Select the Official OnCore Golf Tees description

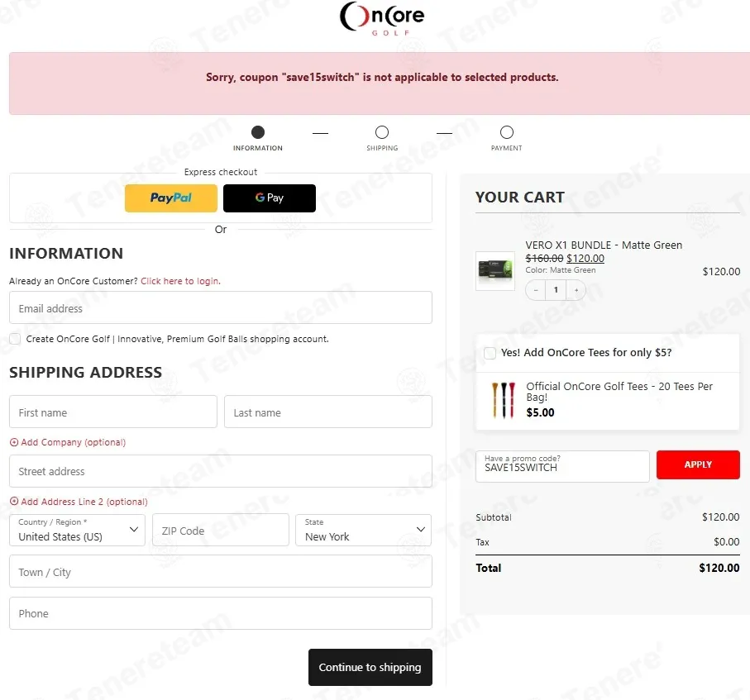(x=619, y=391)
